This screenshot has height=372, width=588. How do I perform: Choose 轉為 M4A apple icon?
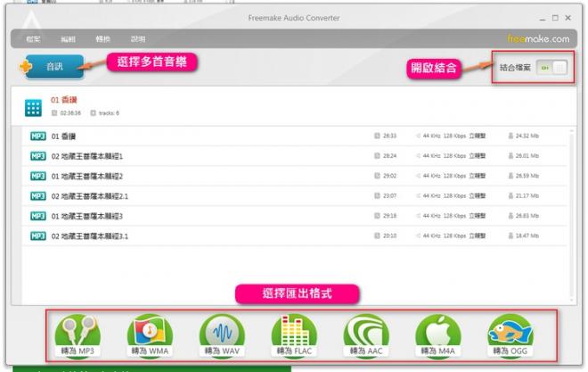pyautogui.click(x=438, y=335)
